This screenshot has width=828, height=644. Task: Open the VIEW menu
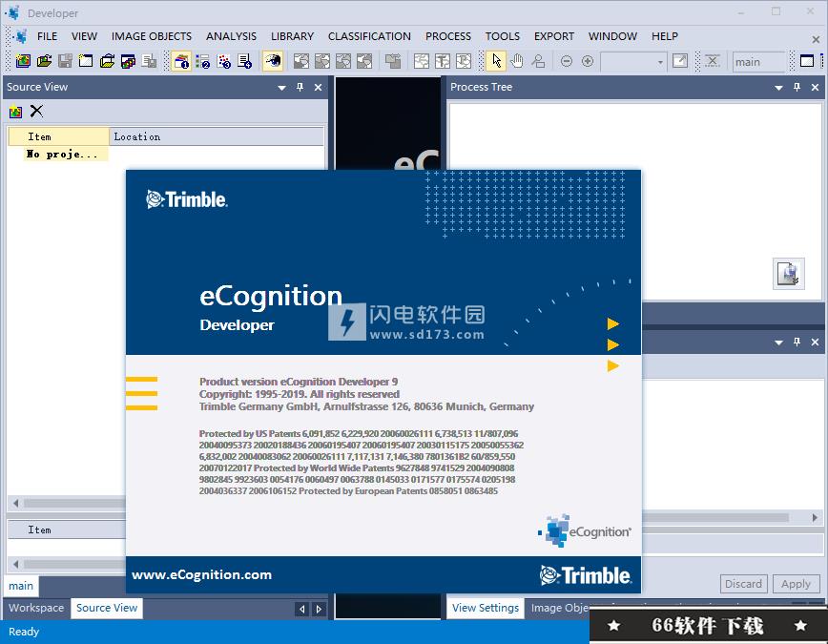(x=85, y=36)
